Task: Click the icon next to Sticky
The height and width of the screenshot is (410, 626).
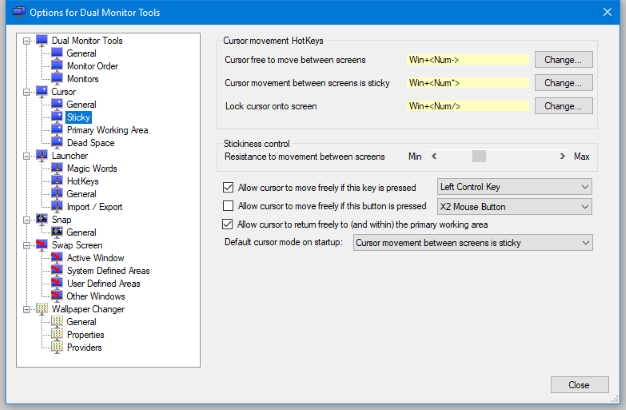Action: pyautogui.click(x=57, y=117)
